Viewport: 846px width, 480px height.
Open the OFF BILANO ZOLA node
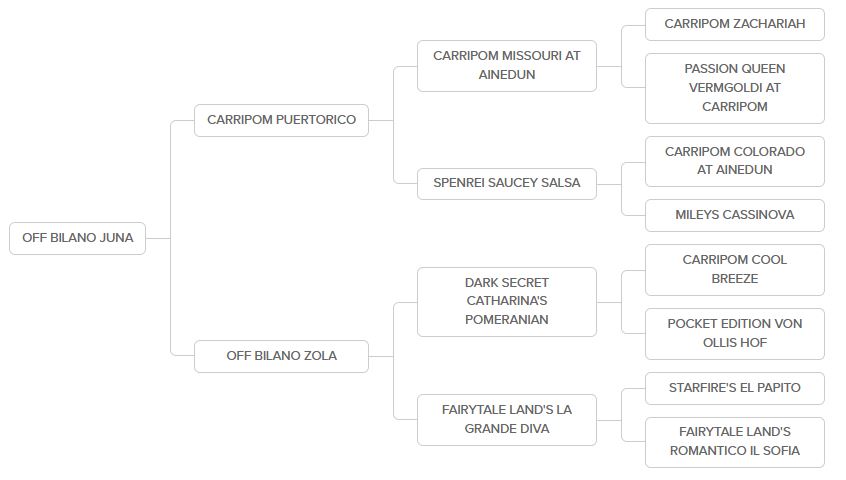(281, 356)
